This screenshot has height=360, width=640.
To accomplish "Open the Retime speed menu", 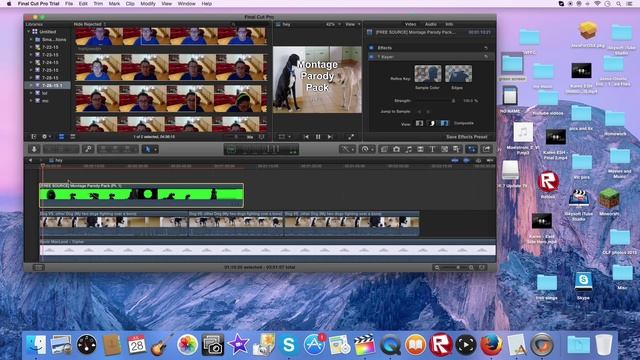I will 367,149.
